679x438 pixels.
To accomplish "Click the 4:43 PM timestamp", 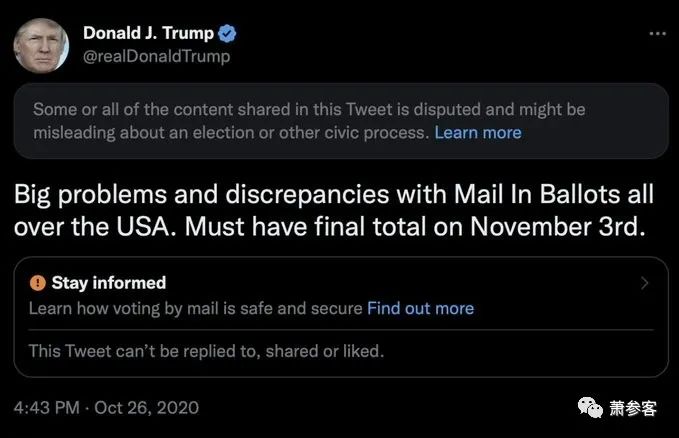I will click(x=46, y=408).
